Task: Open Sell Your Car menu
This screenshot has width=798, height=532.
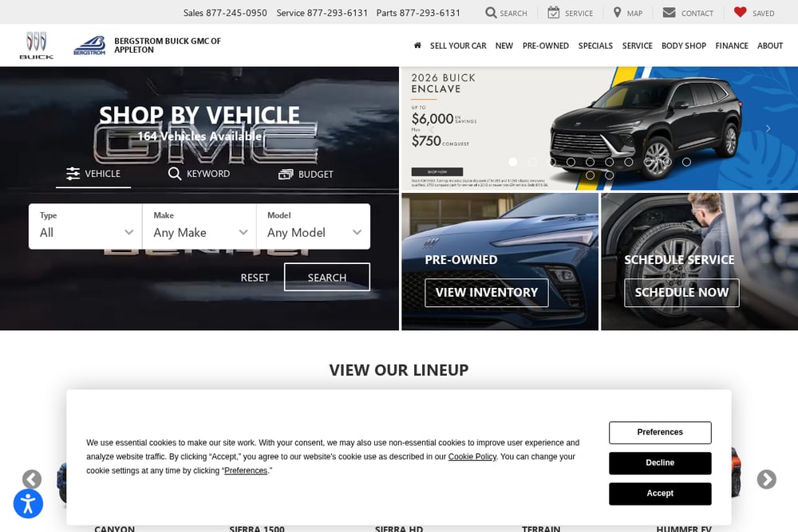Action: coord(458,45)
